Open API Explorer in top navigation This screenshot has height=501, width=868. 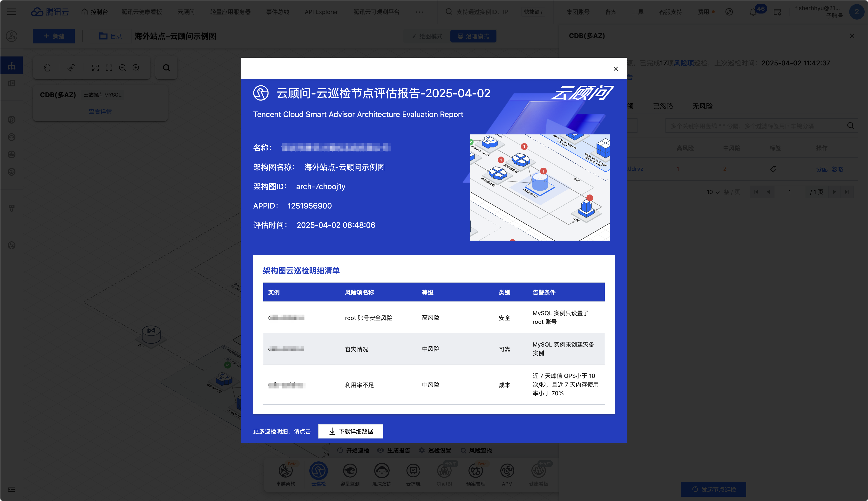coord(321,12)
